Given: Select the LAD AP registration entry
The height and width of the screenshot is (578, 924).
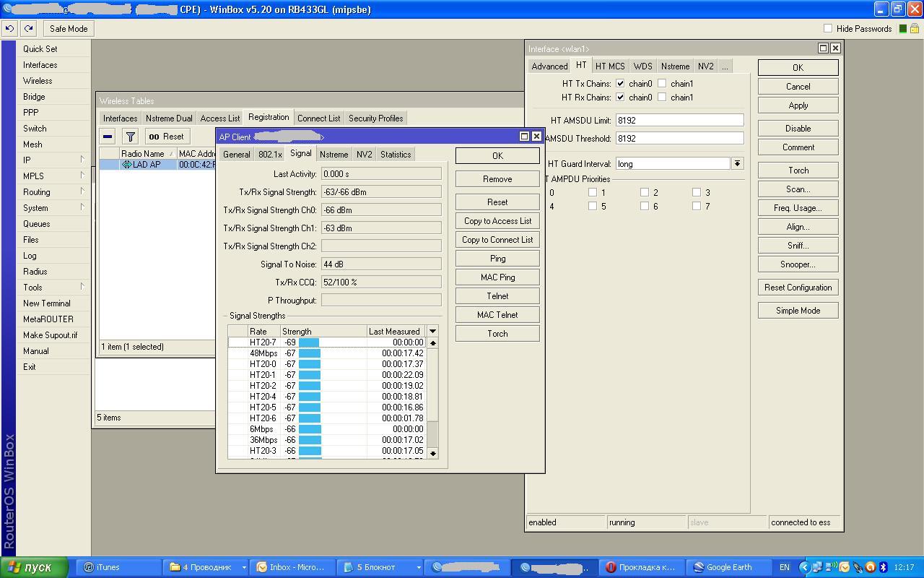Looking at the screenshot, I should (x=146, y=165).
